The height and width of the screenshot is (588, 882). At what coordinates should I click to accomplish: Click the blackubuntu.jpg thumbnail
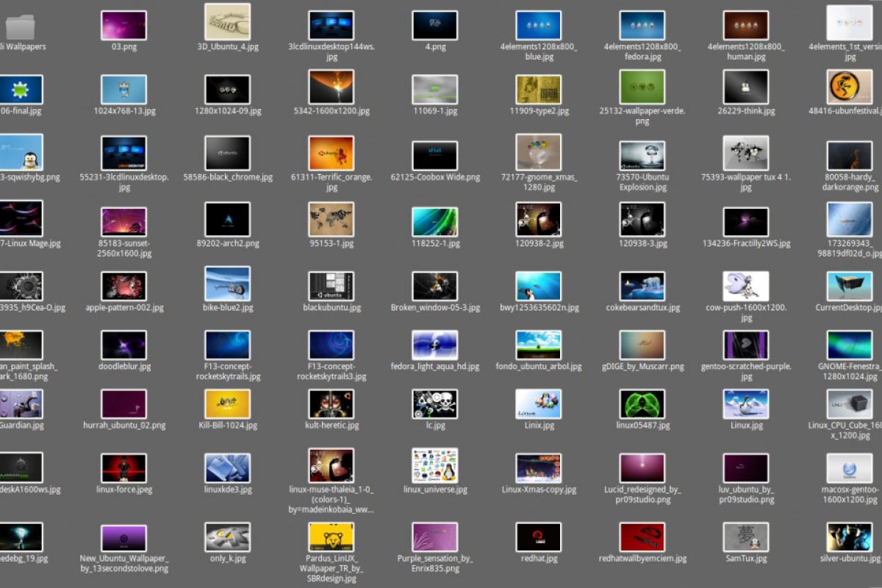331,286
